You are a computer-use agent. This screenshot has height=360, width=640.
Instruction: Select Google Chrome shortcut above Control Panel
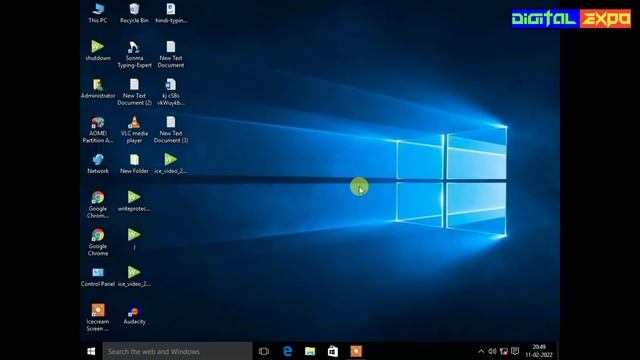tap(98, 242)
